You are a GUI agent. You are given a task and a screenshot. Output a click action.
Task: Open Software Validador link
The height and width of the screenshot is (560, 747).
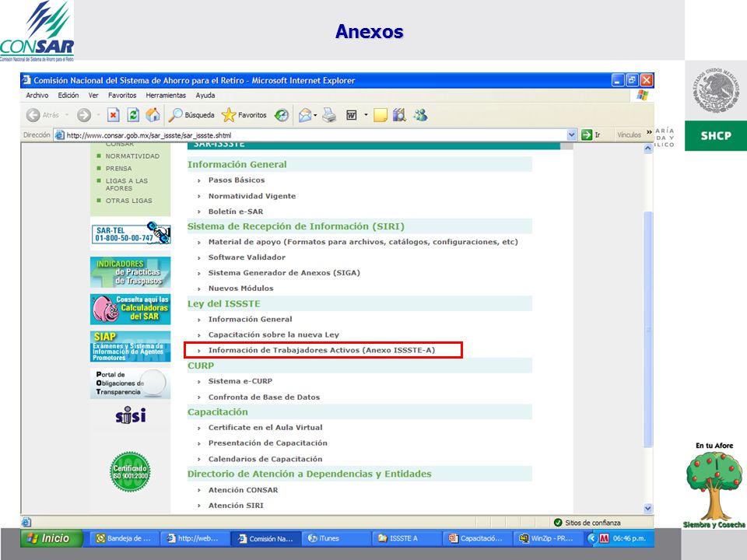(x=247, y=257)
